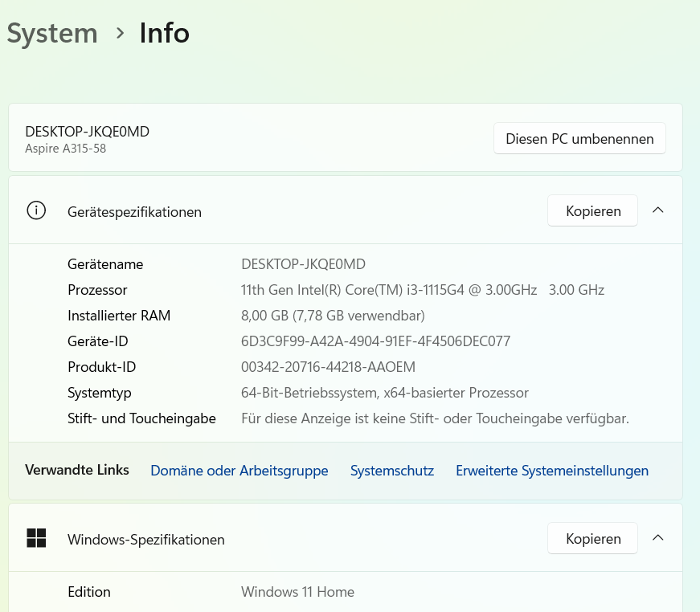Select the Gerätename value DESKTOP-JKQE0MD
Screen dimensions: 700x612
303,264
